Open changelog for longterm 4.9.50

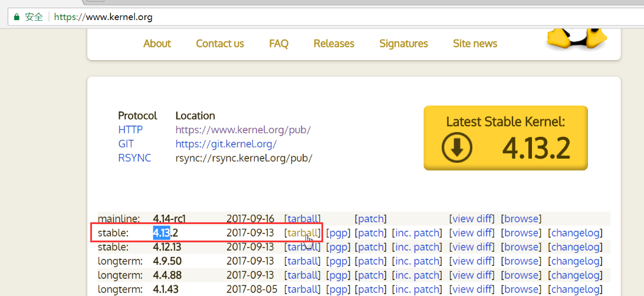[576, 261]
